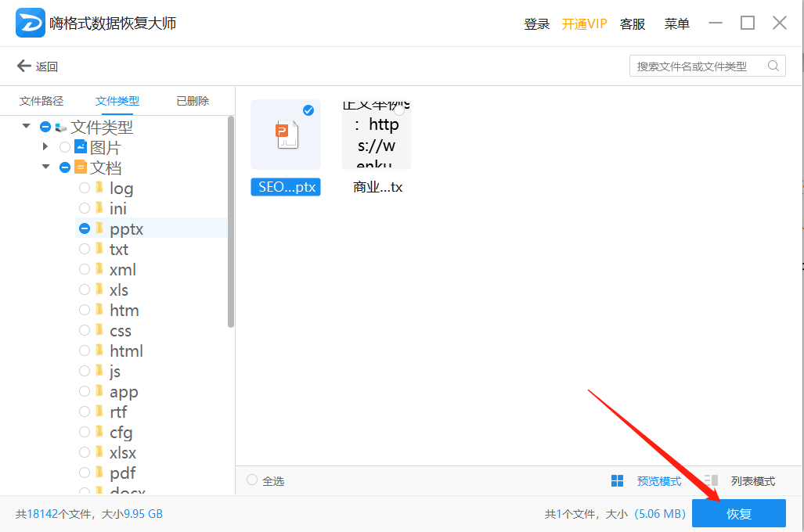Open the 商业...tx file thumbnail

point(377,135)
